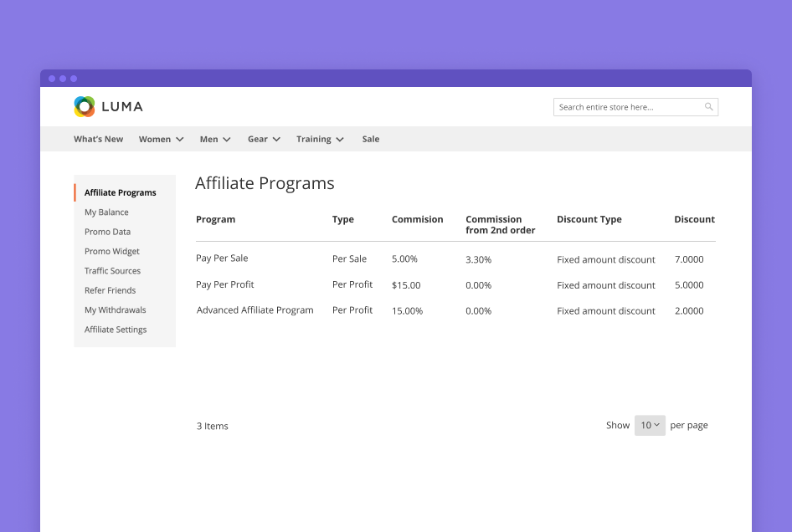Open the Promo Widget section

[x=111, y=251]
